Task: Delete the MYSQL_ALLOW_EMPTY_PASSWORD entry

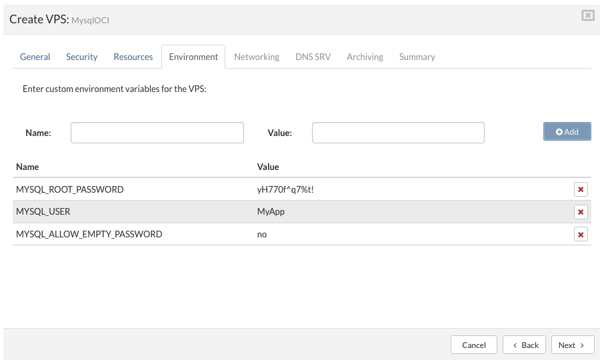Action: pyautogui.click(x=581, y=235)
